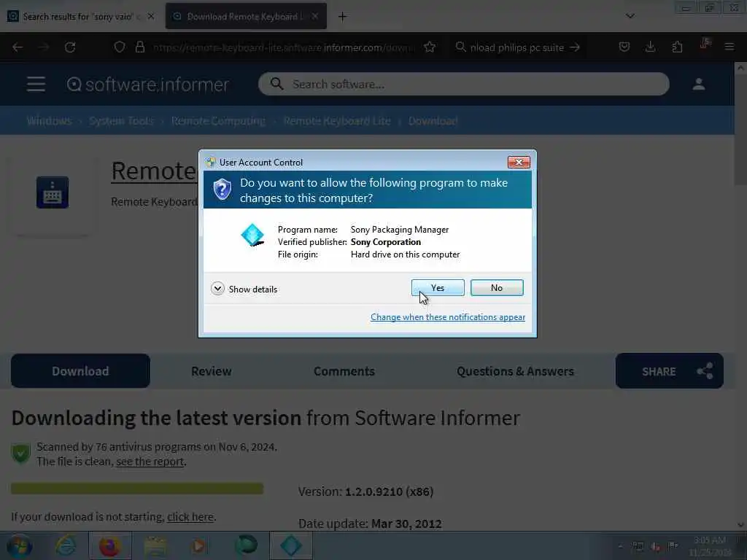747x560 pixels.
Task: Open System Tools breadcrumb link
Action: pyautogui.click(x=122, y=121)
